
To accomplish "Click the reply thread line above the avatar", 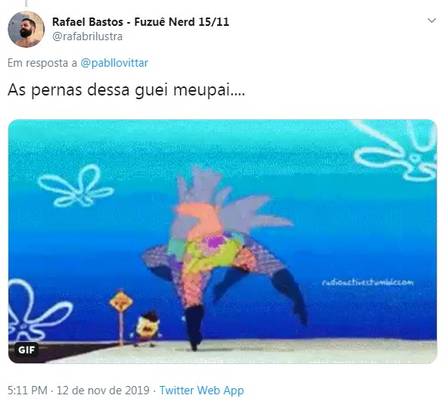I will point(26,3).
